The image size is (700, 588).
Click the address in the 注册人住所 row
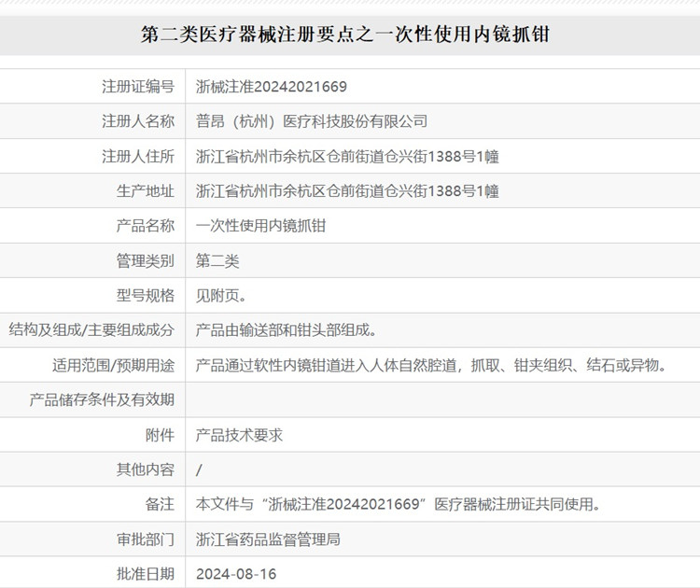(347, 156)
